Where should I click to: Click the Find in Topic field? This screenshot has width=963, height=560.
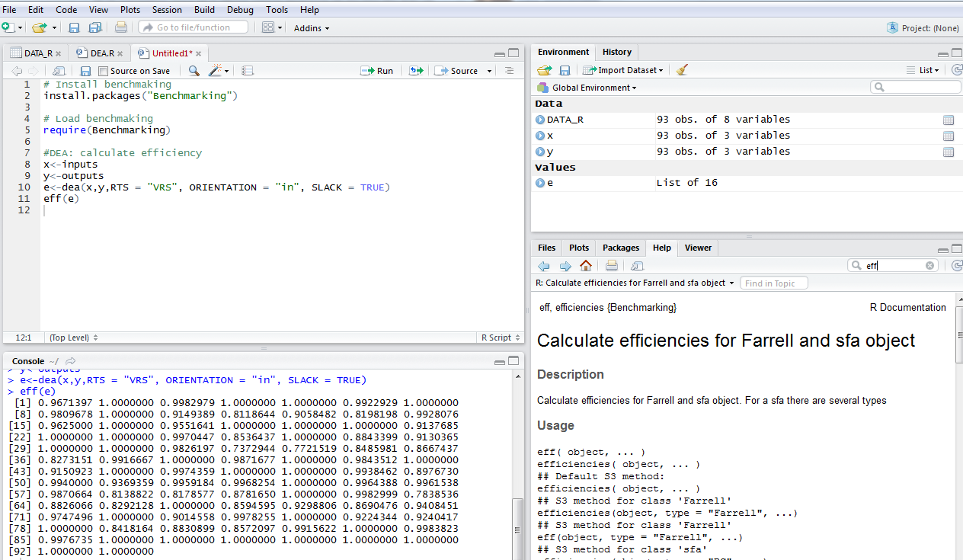pyautogui.click(x=773, y=283)
